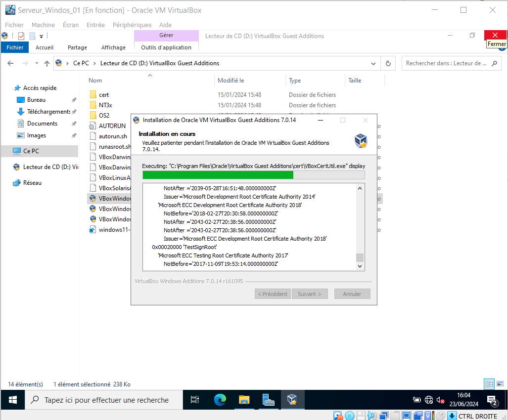Screen dimensions: 508x420
Task: Switch to the Affichage ribbon tab
Action: click(113, 47)
